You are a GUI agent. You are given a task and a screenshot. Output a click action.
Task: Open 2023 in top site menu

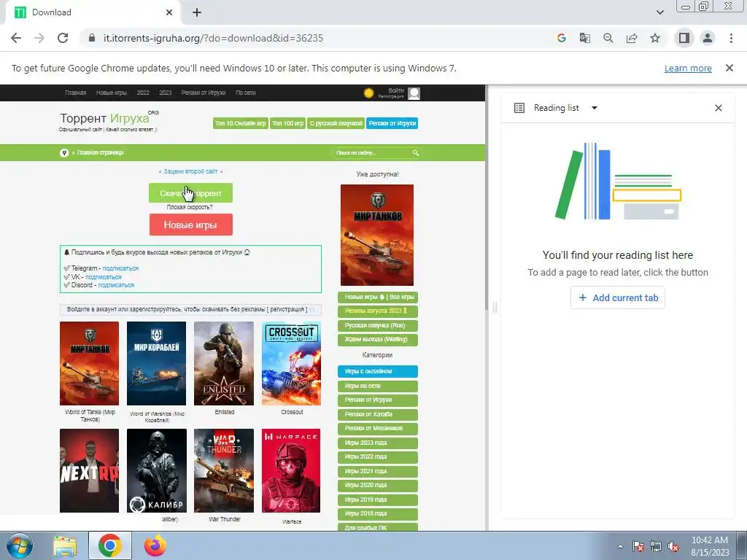pos(166,93)
